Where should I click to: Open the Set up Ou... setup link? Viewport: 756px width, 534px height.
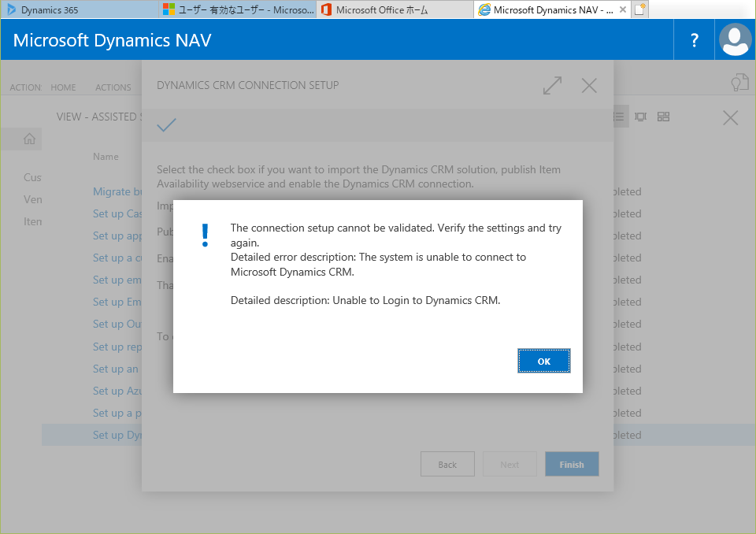[x=117, y=324]
